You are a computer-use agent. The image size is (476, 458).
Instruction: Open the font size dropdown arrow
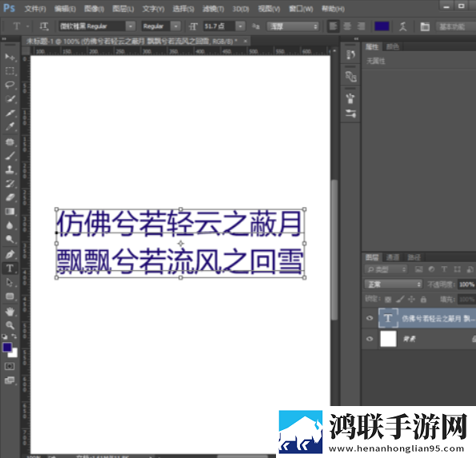point(240,26)
